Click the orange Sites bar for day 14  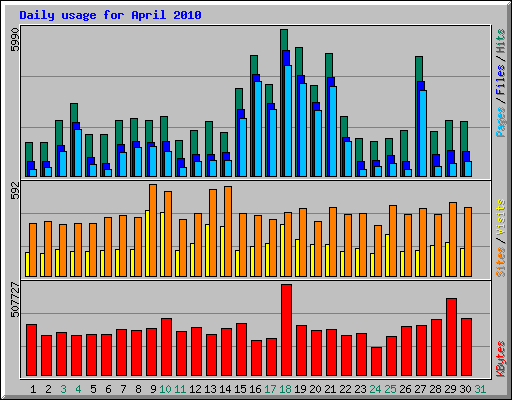pyautogui.click(x=228, y=231)
